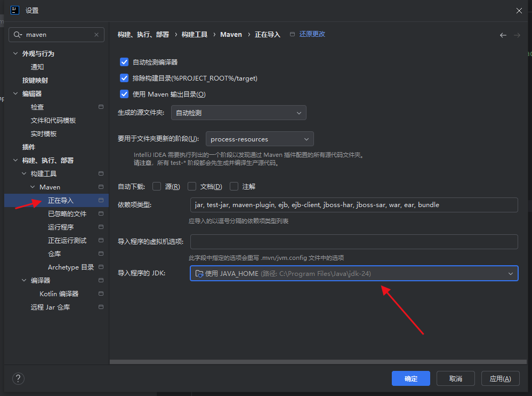Click project-level icon beside Kotlin 编译器

(x=101, y=294)
